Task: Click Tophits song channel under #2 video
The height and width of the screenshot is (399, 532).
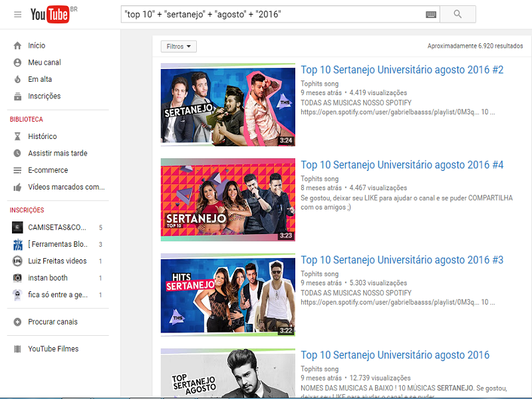Action: click(x=320, y=84)
